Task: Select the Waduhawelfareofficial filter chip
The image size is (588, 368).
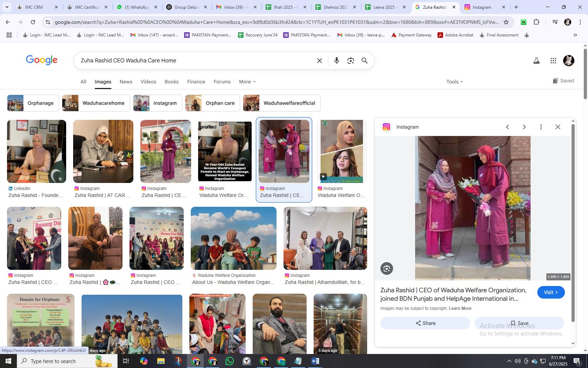Action: pyautogui.click(x=282, y=103)
